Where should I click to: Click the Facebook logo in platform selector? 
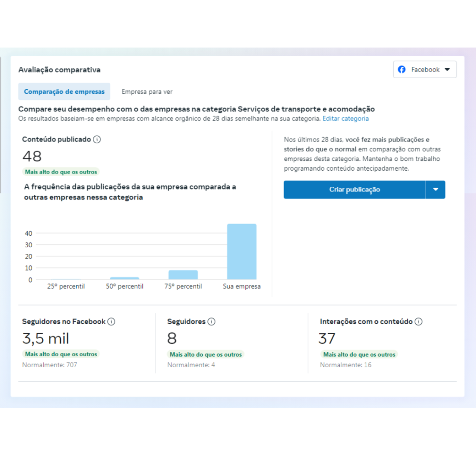[402, 70]
